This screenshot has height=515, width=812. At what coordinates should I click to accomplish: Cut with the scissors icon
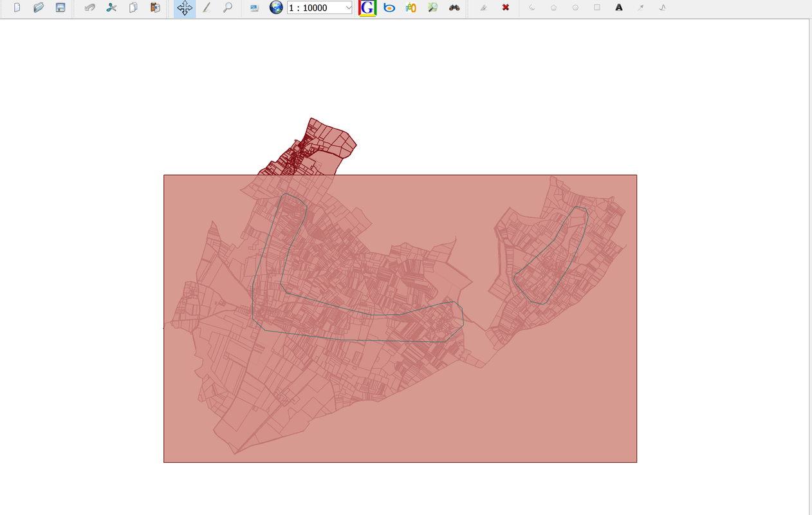112,8
